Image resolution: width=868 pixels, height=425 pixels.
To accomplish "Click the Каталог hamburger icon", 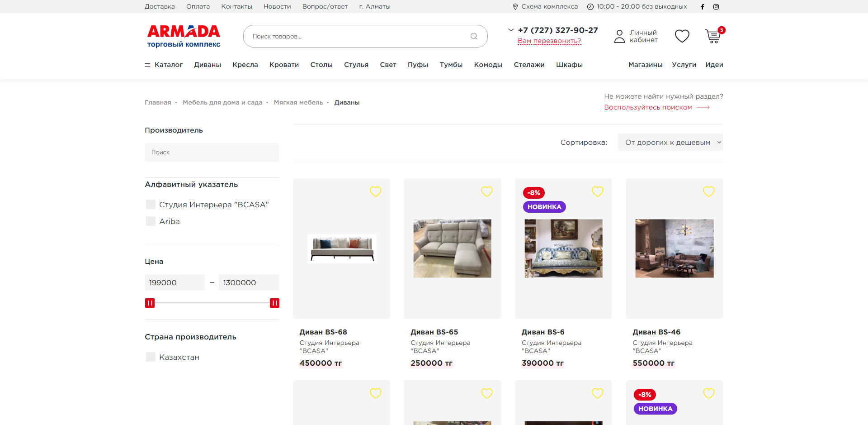I will tap(147, 65).
